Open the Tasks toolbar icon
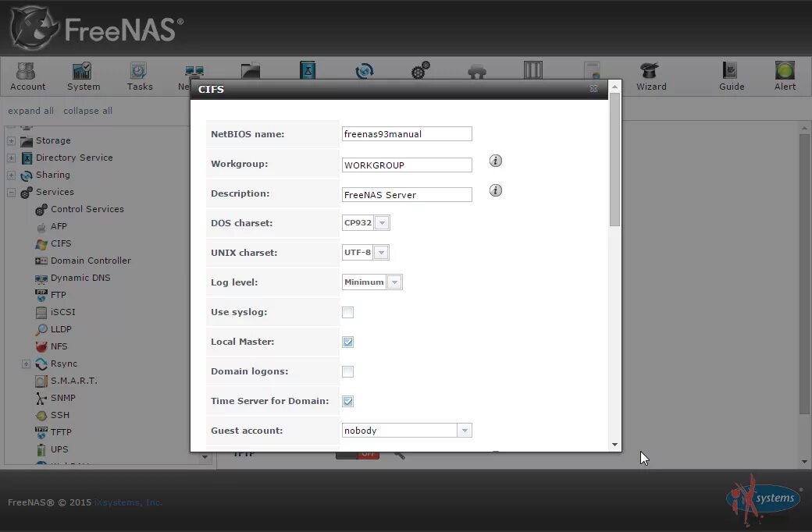Viewport: 812px width, 532px height. (x=139, y=76)
